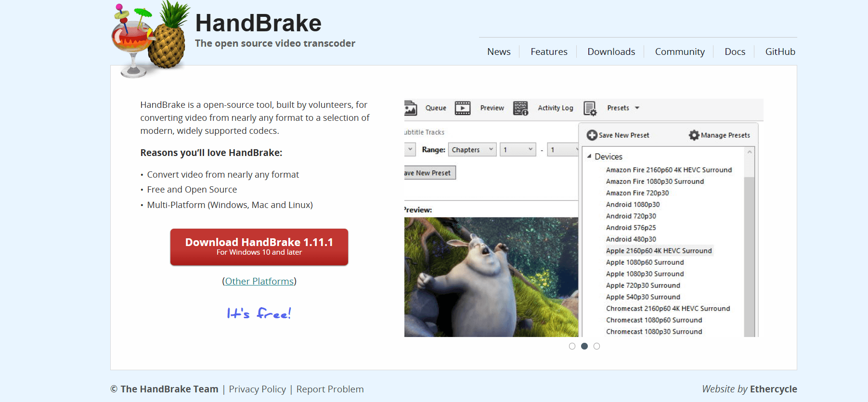The height and width of the screenshot is (402, 868).
Task: Select Amazon Fire 720p30 preset
Action: click(x=637, y=193)
